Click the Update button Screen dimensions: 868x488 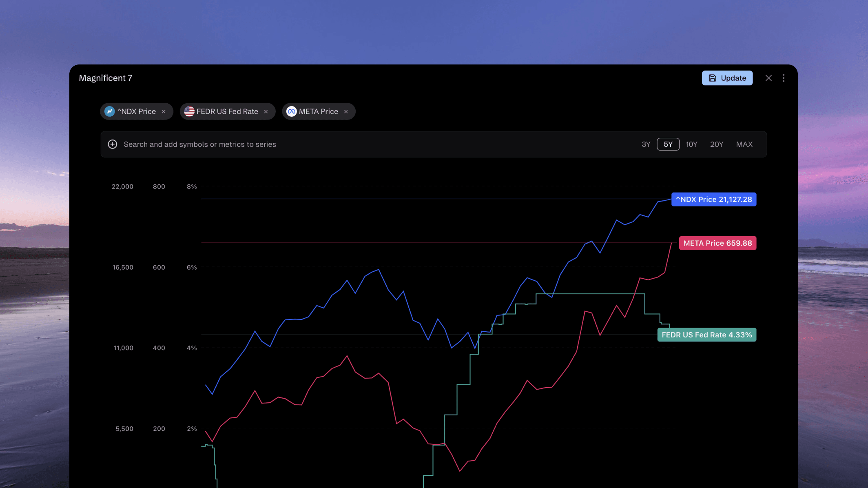click(x=727, y=78)
